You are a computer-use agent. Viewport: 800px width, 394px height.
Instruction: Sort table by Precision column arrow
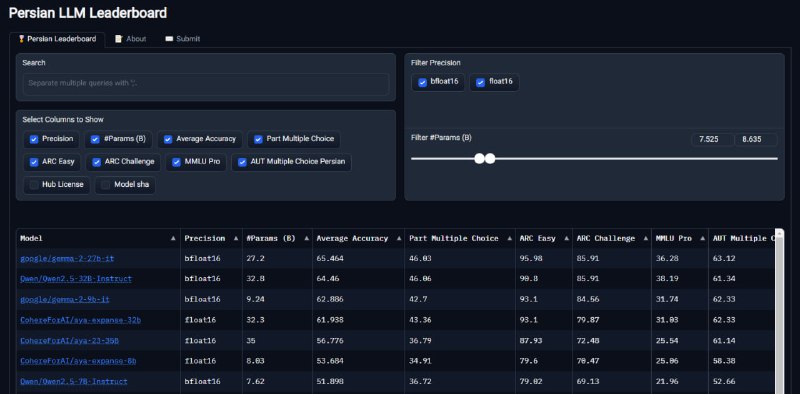[236, 238]
